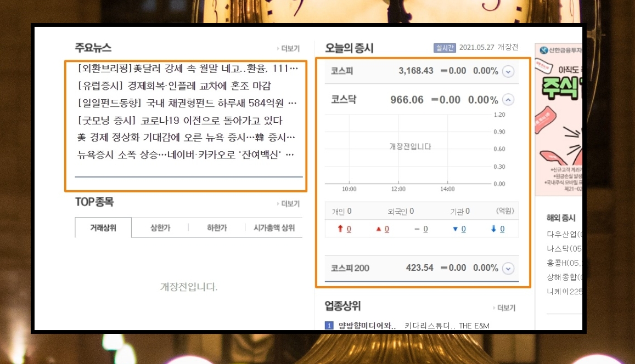This screenshot has width=635, height=364.
Task: Switch to the 상한가 tab
Action: pos(160,228)
